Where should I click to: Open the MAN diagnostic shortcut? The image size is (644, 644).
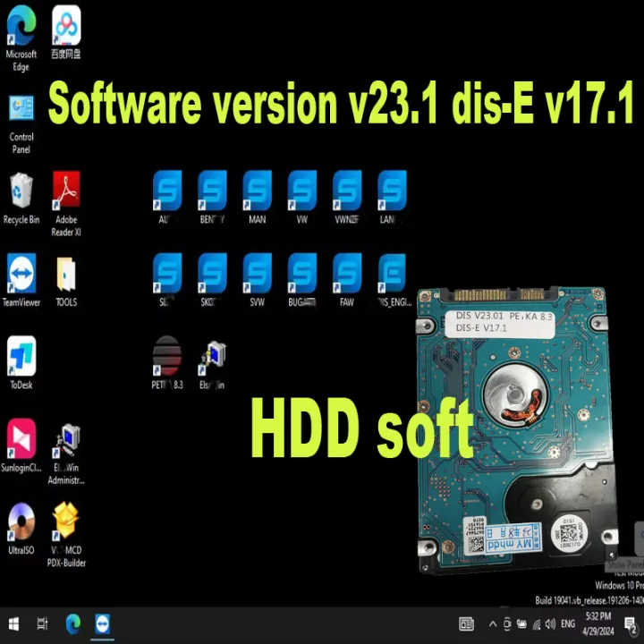pos(257,197)
